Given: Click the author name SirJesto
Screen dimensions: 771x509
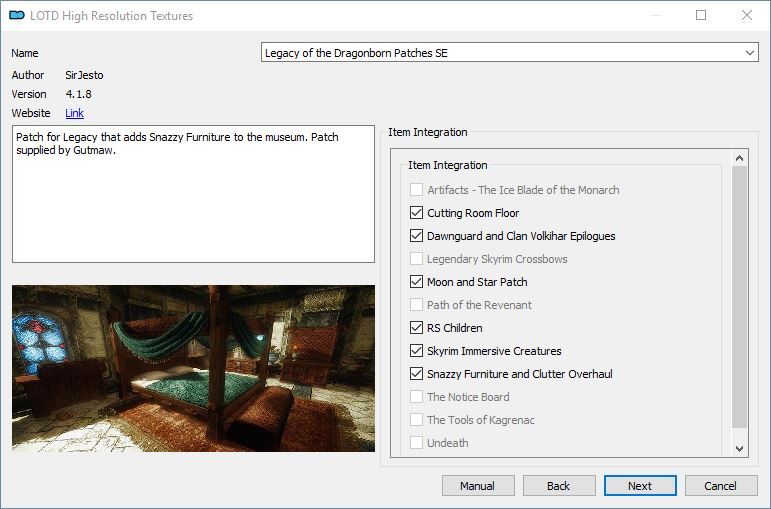Looking at the screenshot, I should click(x=85, y=75).
